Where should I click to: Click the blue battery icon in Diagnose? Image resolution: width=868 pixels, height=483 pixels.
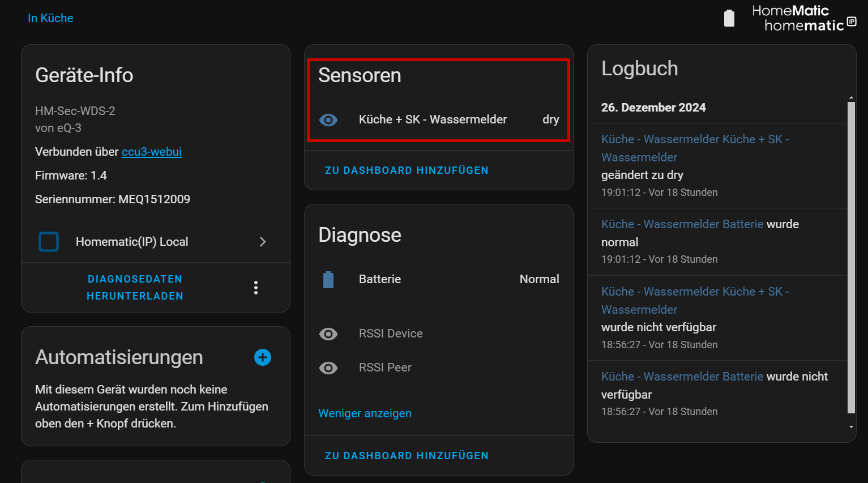(x=328, y=279)
